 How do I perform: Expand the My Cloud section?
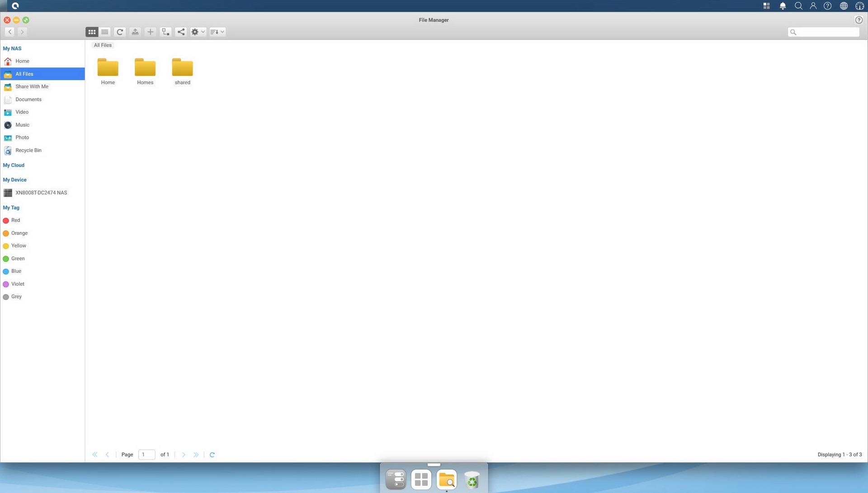pos(14,165)
